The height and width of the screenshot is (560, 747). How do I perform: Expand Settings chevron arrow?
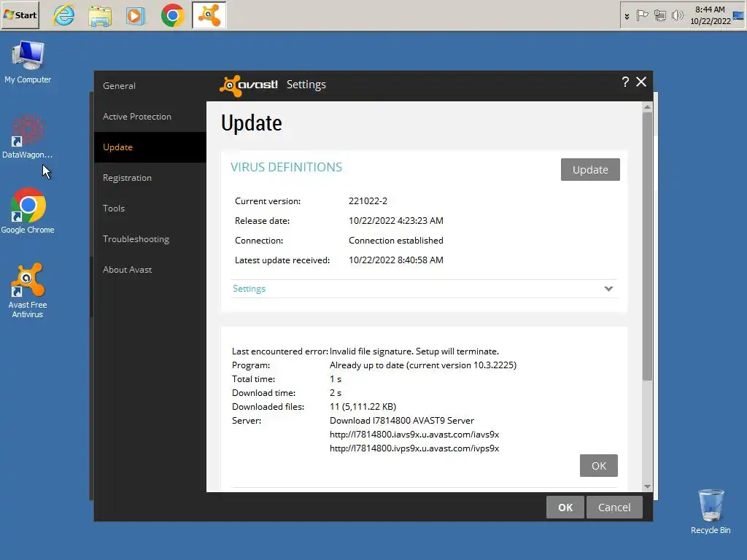click(608, 289)
